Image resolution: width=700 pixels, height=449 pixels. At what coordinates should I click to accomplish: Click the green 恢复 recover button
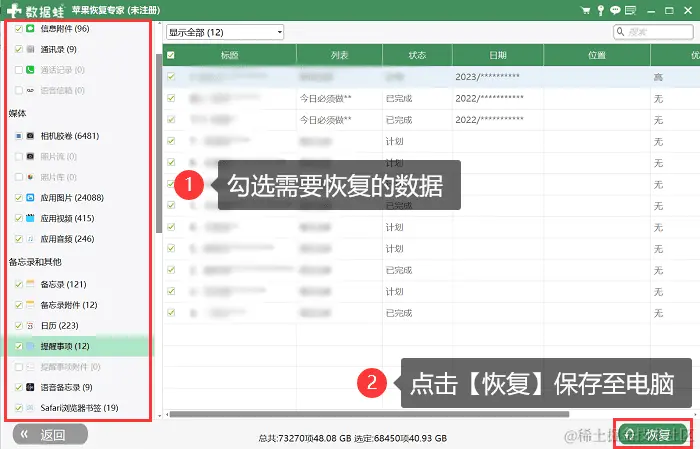(653, 434)
